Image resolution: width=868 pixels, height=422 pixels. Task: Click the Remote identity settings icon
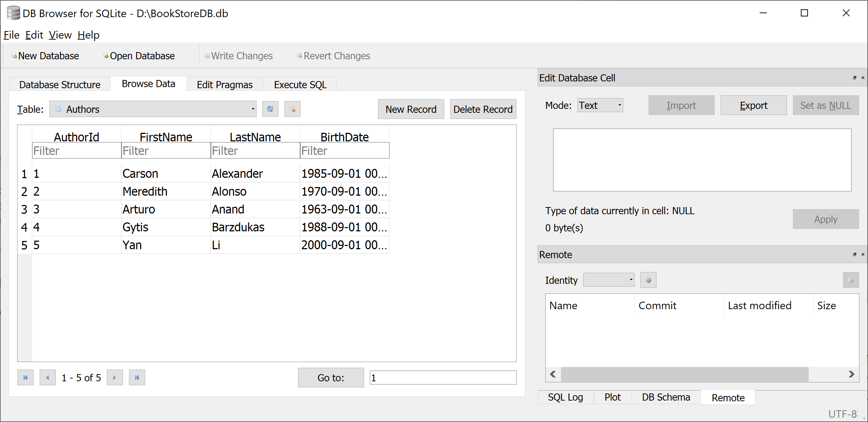(648, 280)
